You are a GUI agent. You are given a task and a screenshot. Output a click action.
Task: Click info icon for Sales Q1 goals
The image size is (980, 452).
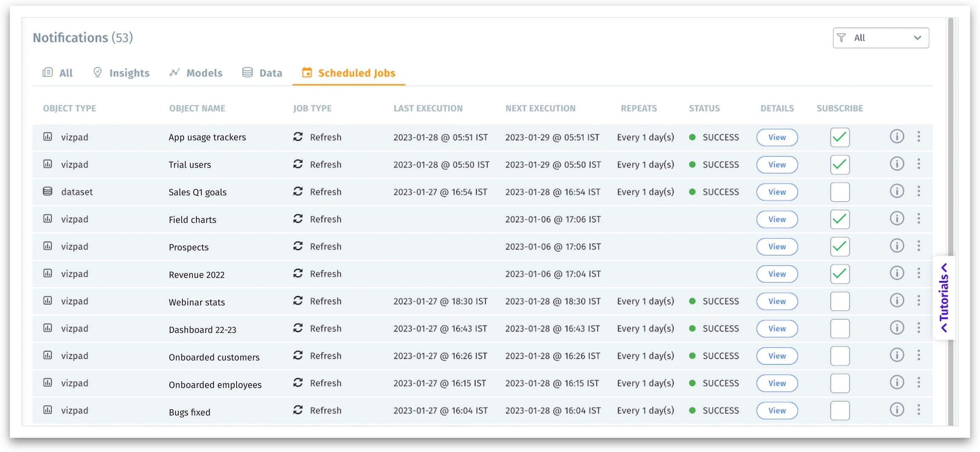point(897,191)
